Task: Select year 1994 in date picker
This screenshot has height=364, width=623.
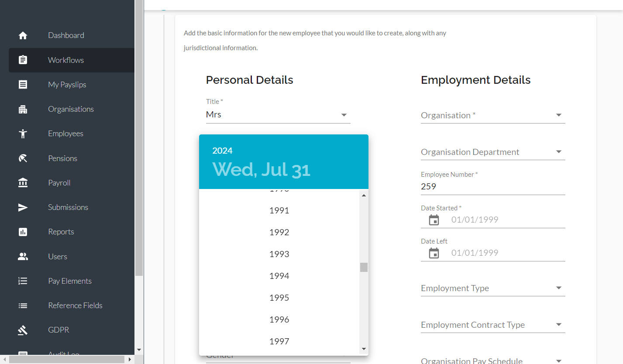Action: pyautogui.click(x=279, y=276)
